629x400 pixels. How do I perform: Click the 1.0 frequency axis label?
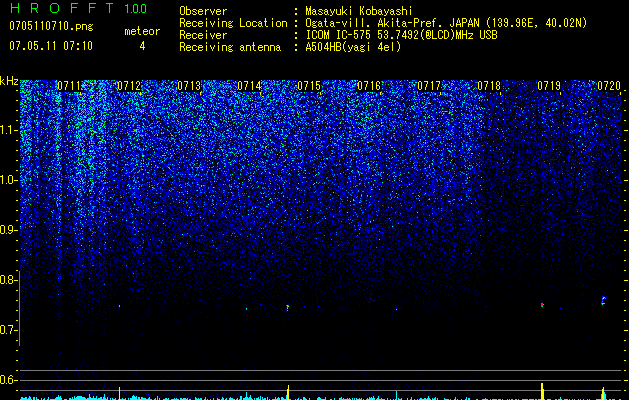pyautogui.click(x=9, y=180)
